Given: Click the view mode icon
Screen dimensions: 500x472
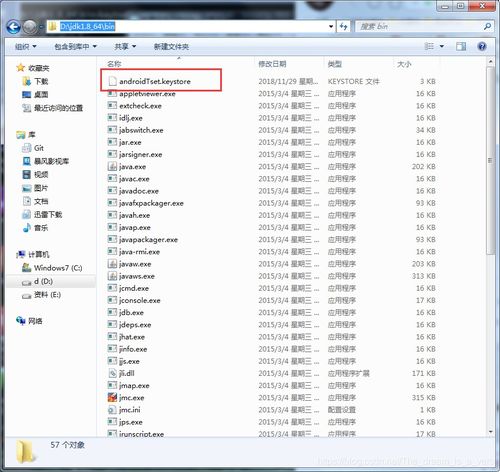Looking at the screenshot, I should pyautogui.click(x=429, y=46).
